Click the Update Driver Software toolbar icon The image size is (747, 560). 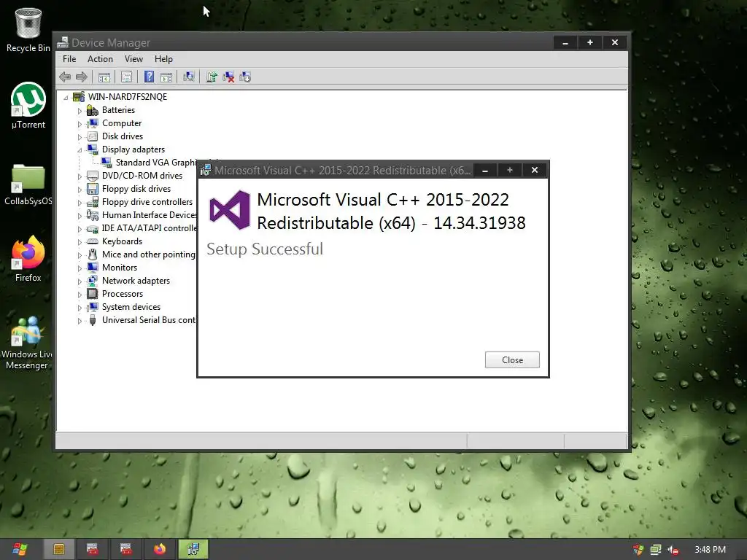tap(212, 77)
